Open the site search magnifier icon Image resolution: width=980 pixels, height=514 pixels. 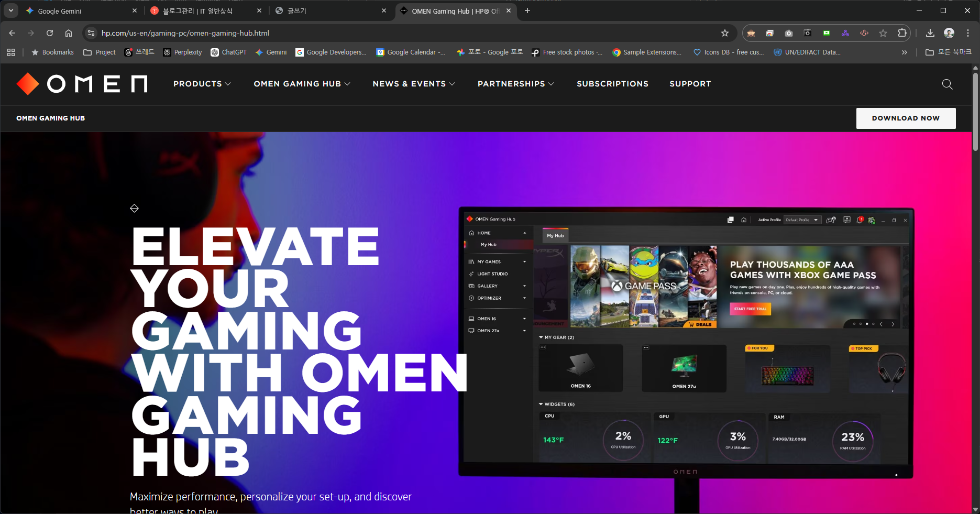pos(947,84)
